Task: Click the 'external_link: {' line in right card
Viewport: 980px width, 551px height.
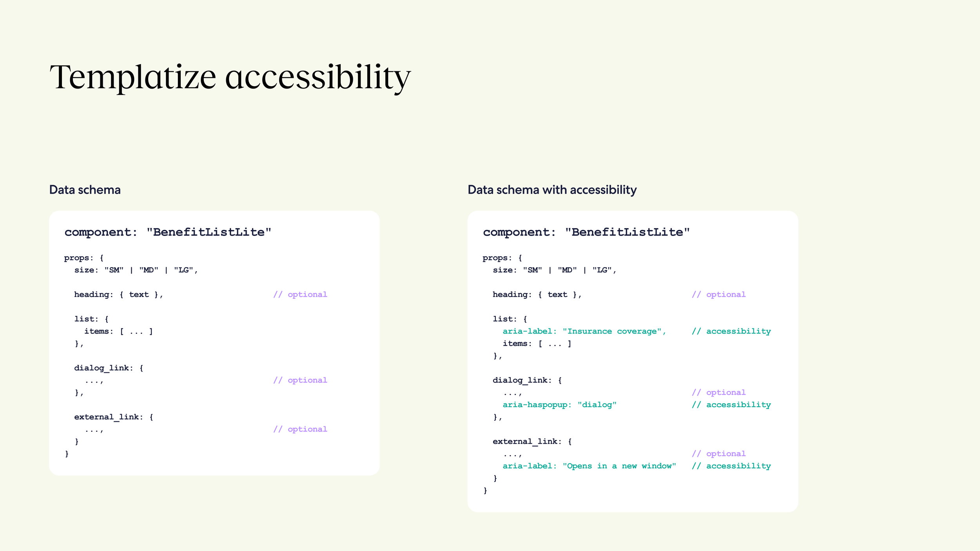Action: pos(532,441)
